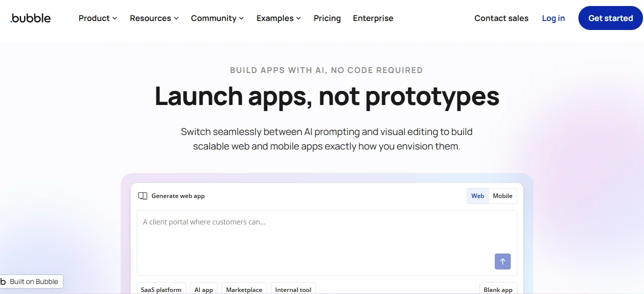Click the Generate web app device icon
Image resolution: width=644 pixels, height=294 pixels.
point(143,196)
